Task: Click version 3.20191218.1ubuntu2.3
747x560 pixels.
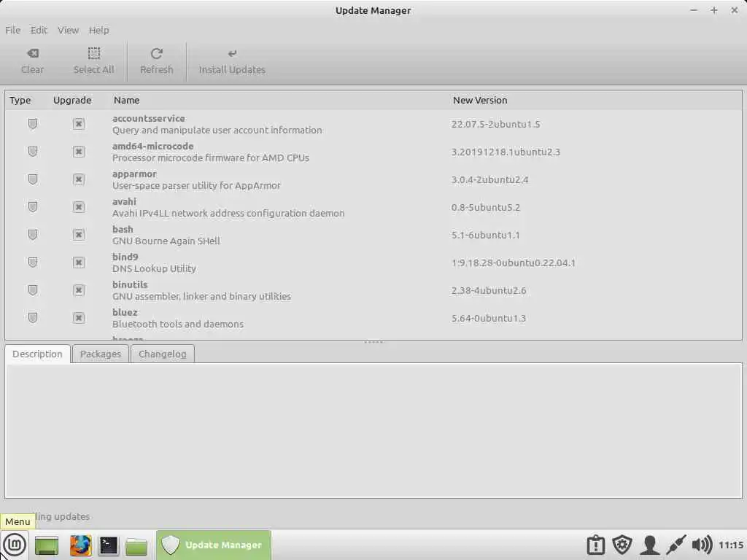Action: [x=506, y=152]
